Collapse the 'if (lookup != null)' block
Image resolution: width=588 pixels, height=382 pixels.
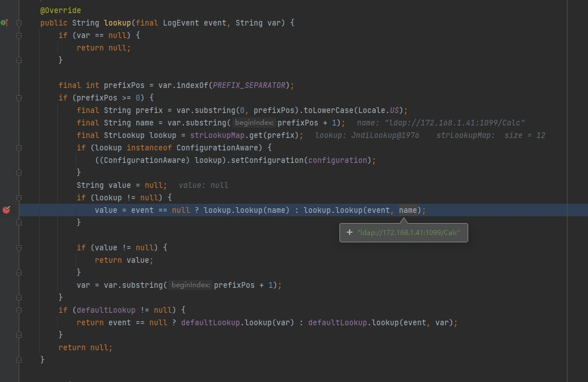(x=19, y=198)
